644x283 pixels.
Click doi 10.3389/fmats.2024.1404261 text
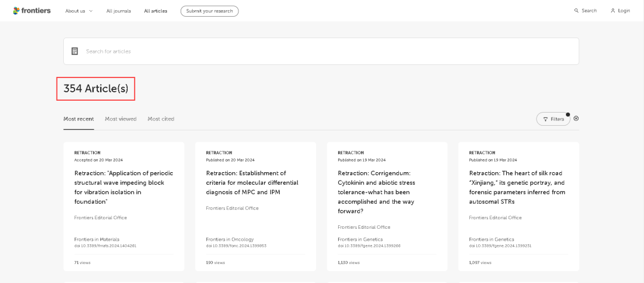coord(105,245)
